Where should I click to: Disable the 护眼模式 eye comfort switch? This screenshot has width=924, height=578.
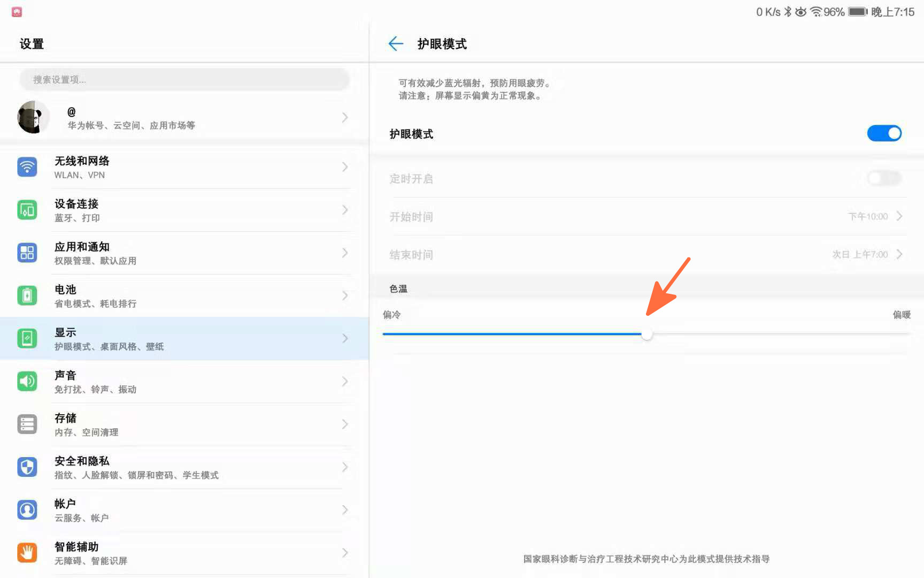pyautogui.click(x=884, y=133)
